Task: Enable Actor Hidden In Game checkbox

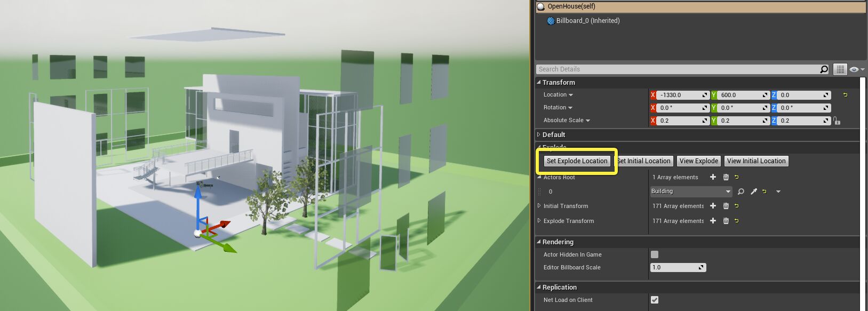Action: [x=655, y=254]
